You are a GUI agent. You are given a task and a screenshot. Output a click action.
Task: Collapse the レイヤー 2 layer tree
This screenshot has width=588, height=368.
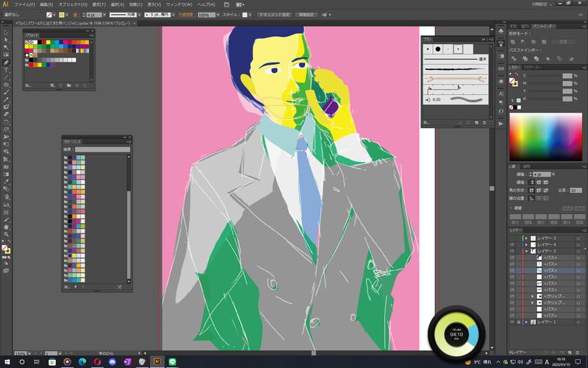525,251
